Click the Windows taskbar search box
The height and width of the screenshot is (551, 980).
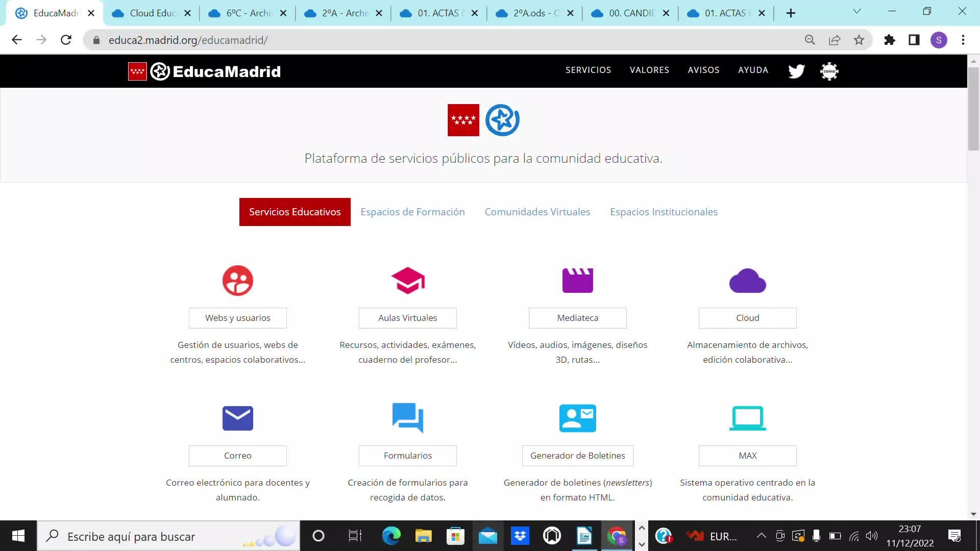point(168,536)
